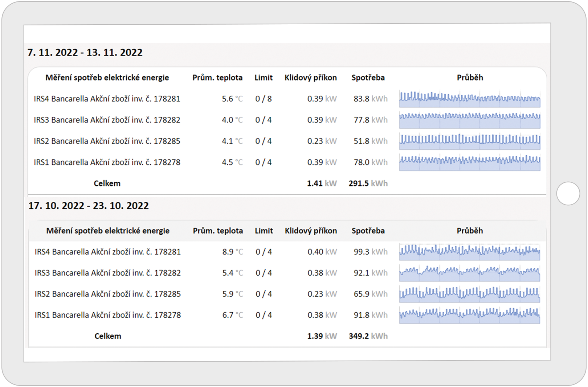Click Celkem label in the October table
Image resolution: width=588 pixels, height=387 pixels.
coord(108,336)
